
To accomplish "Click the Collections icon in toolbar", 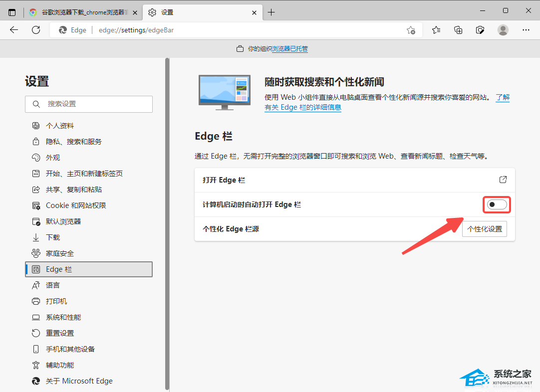I will pyautogui.click(x=458, y=30).
